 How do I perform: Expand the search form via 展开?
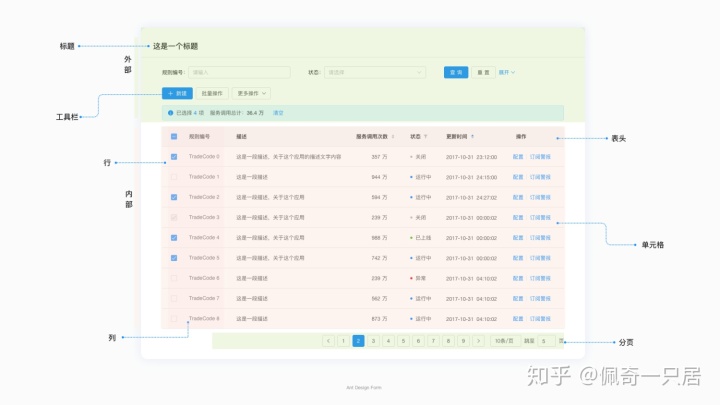pos(507,72)
